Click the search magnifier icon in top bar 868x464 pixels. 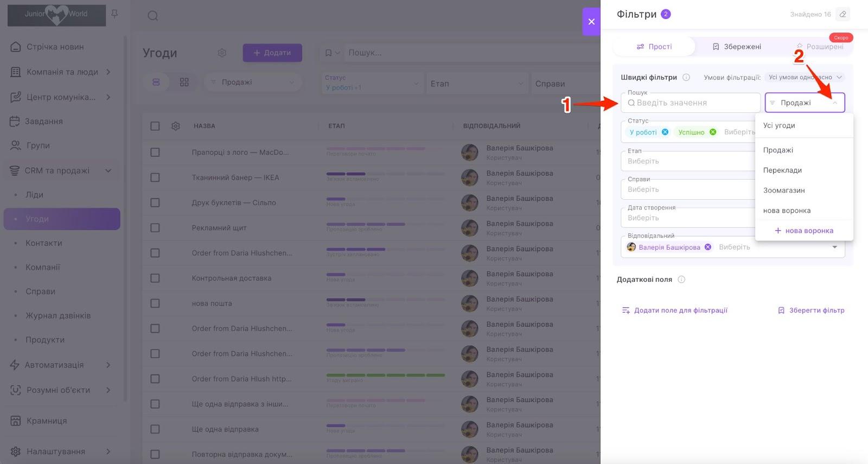pyautogui.click(x=153, y=16)
